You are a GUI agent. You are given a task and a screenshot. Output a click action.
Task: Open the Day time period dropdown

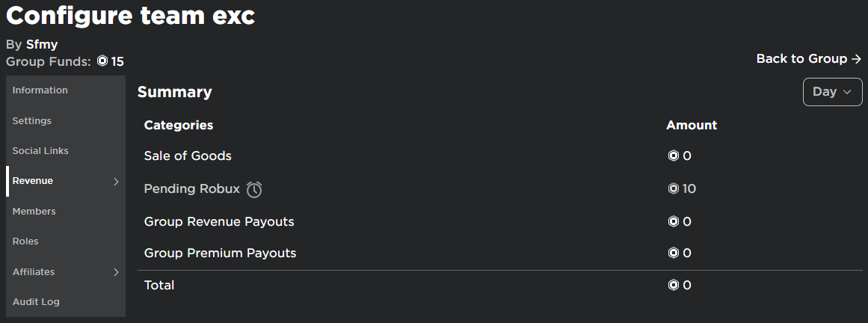833,92
